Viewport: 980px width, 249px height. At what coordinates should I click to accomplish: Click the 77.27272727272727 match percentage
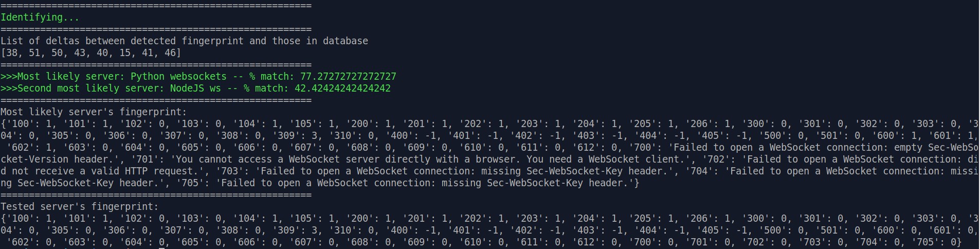(348, 77)
